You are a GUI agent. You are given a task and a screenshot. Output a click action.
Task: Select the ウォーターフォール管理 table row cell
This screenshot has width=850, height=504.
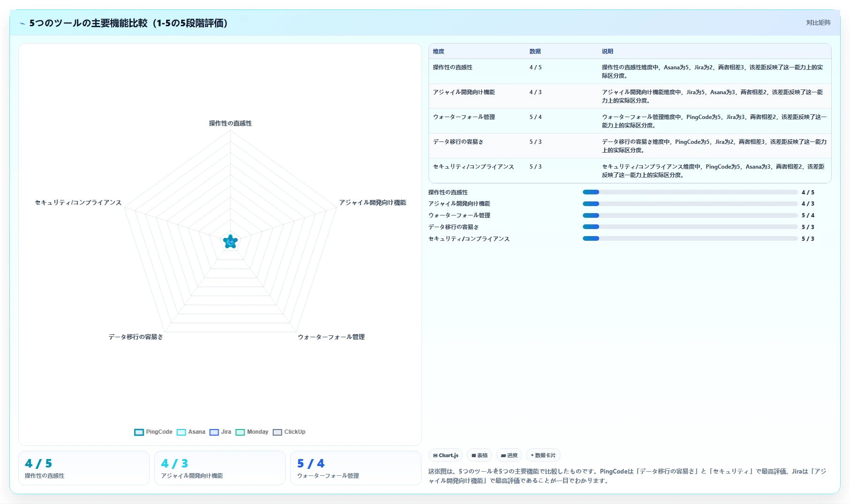[x=464, y=117]
